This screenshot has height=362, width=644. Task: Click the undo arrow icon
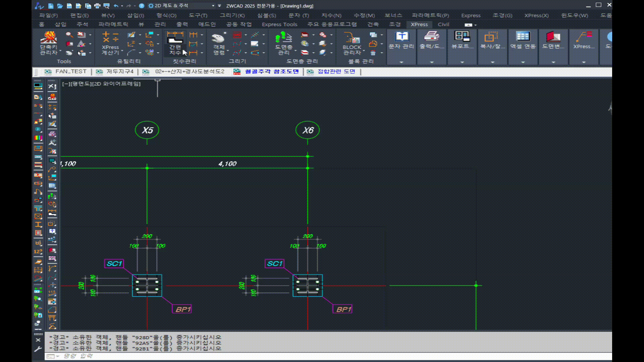point(116,6)
